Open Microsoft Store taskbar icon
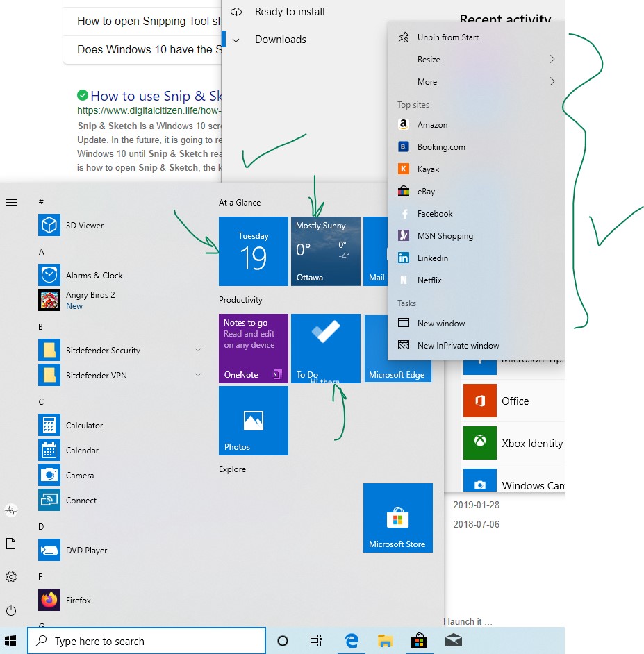The width and height of the screenshot is (644, 654). [x=419, y=641]
